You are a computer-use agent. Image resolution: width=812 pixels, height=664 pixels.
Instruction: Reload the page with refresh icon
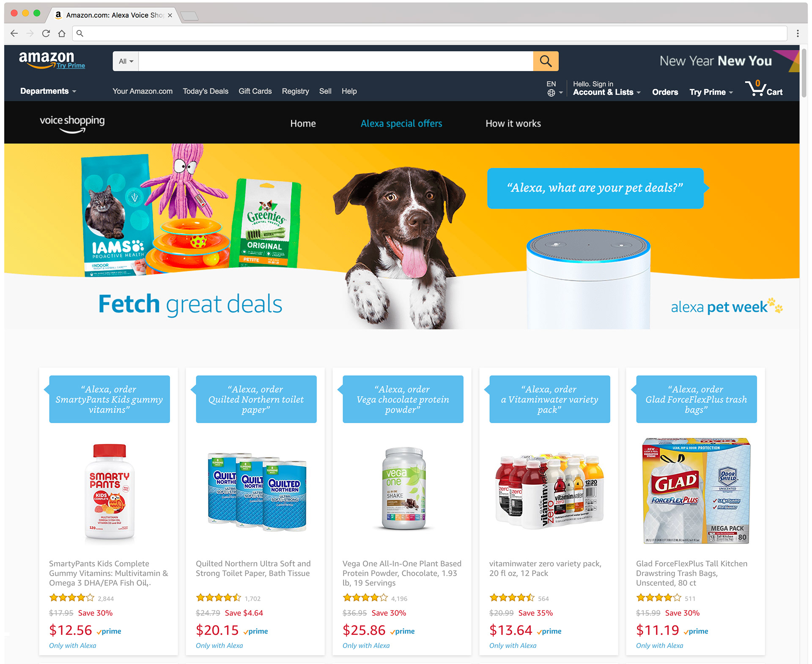click(46, 33)
